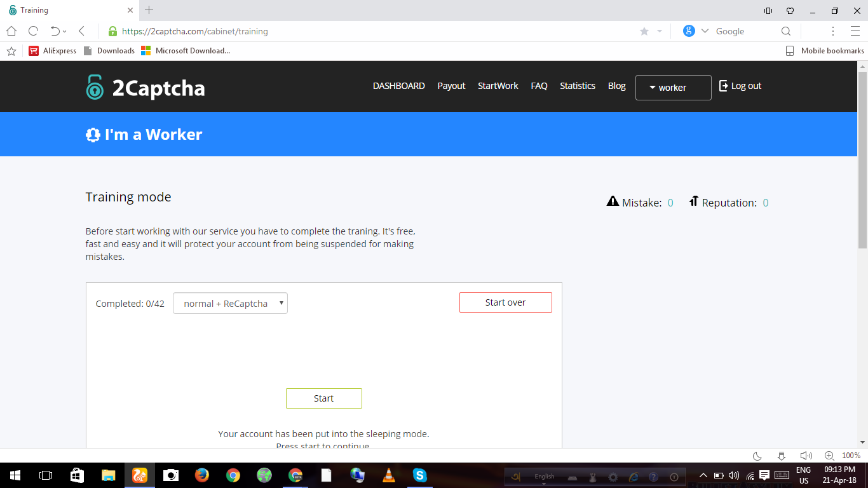Open Skype from the taskbar

click(x=419, y=475)
